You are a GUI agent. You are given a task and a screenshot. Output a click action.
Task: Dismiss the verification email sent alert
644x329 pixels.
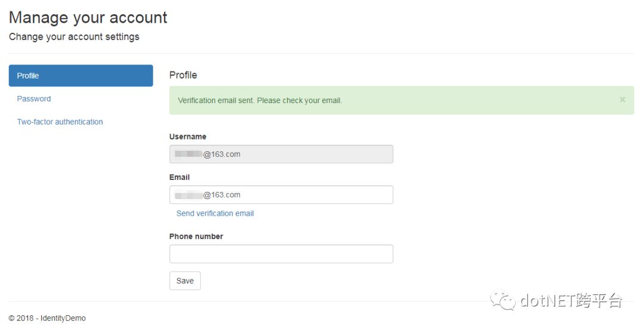(x=622, y=100)
